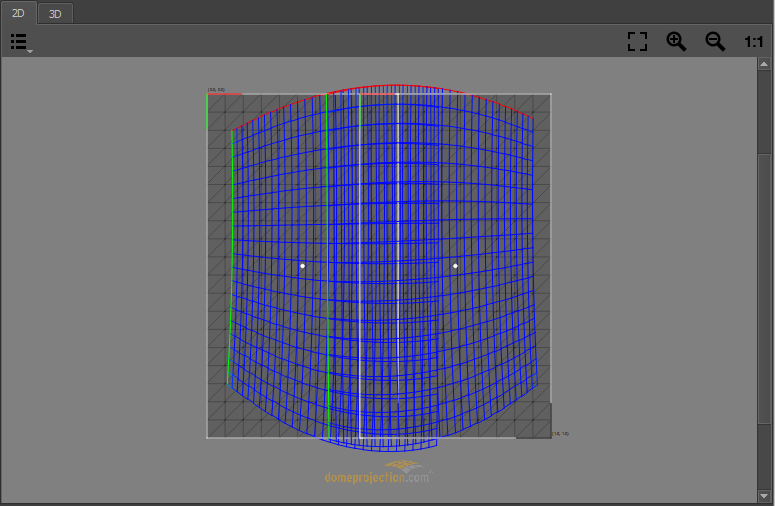The image size is (775, 506).
Task: Click the domeprojection.com logo
Action: tap(378, 474)
